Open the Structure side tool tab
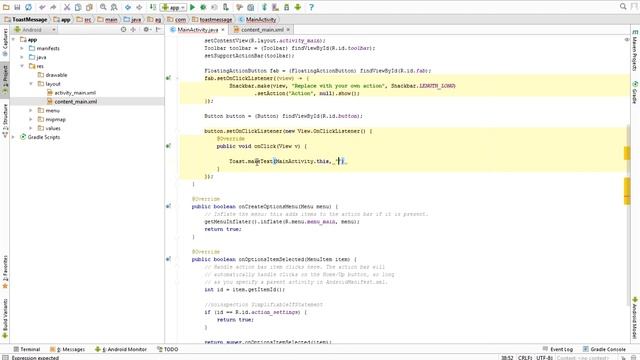Screen dimensions: 640x360 click(5, 121)
